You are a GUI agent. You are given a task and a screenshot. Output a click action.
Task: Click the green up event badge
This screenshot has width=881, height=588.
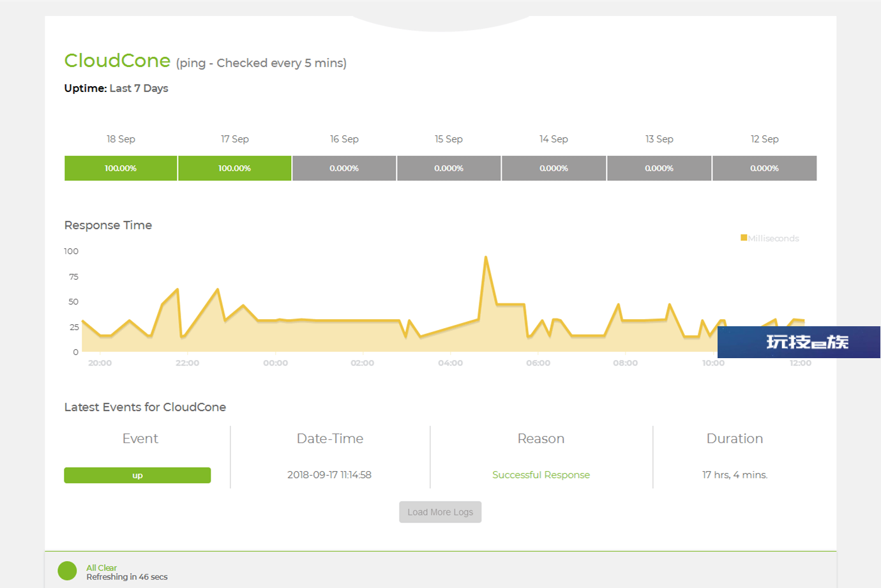(137, 476)
